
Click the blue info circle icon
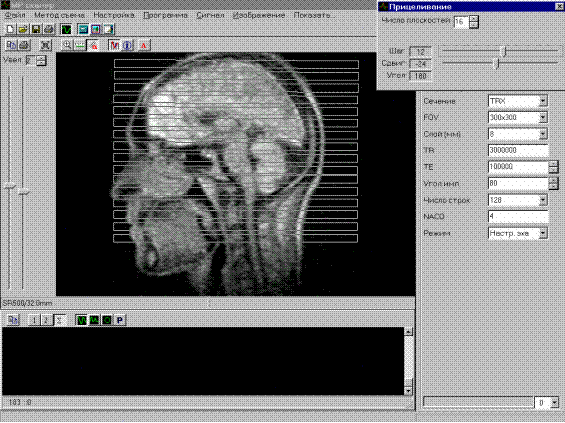click(x=127, y=45)
